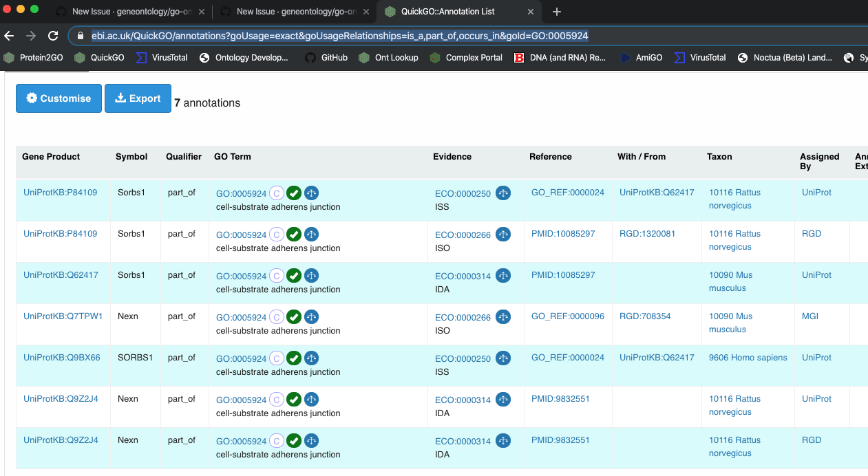The width and height of the screenshot is (868, 476).
Task: Open the PMID:10085297 link in the Q62417 row
Action: (563, 275)
